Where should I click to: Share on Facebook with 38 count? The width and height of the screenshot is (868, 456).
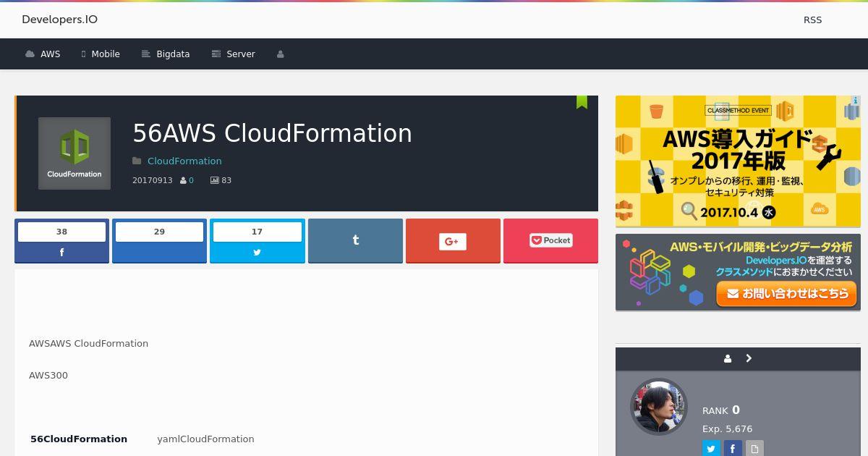(x=61, y=240)
